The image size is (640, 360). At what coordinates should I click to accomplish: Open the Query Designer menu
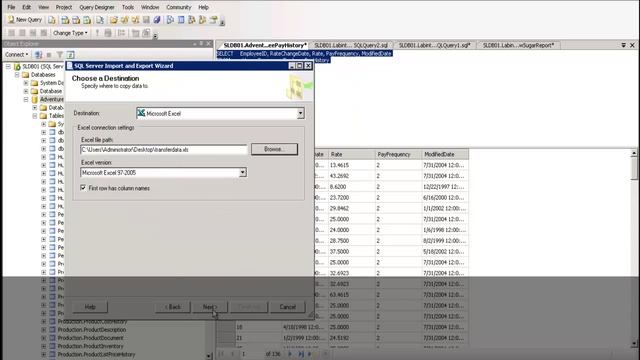[x=97, y=7]
